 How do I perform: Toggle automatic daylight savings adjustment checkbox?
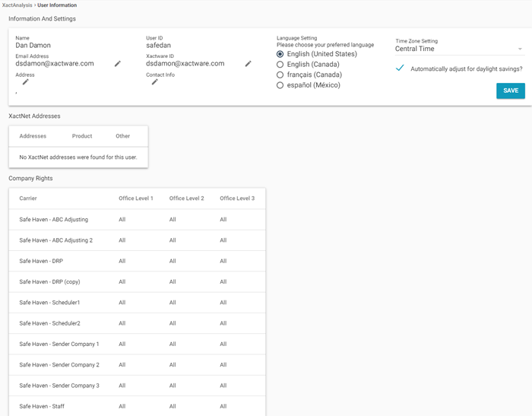point(400,68)
